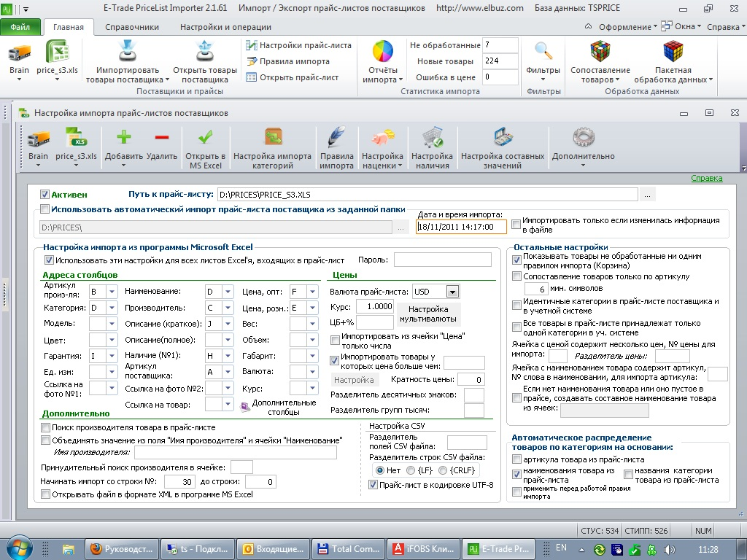Click Открыть в MS Excel checkmark icon
Image resolution: width=747 pixels, height=560 pixels.
click(205, 138)
